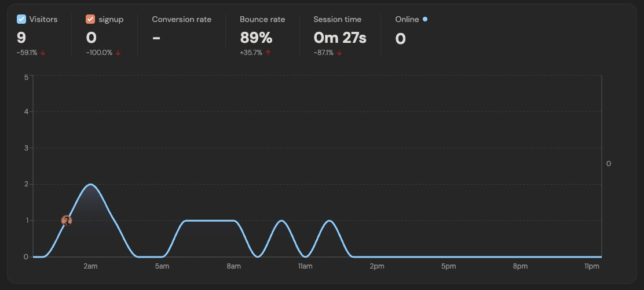Click the 8am label on time axis
Image resolution: width=644 pixels, height=290 pixels.
(x=233, y=266)
